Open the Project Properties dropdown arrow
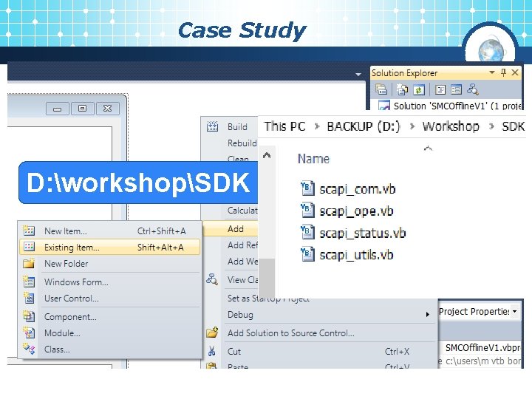Image resolution: width=532 pixels, height=399 pixels. 515,311
